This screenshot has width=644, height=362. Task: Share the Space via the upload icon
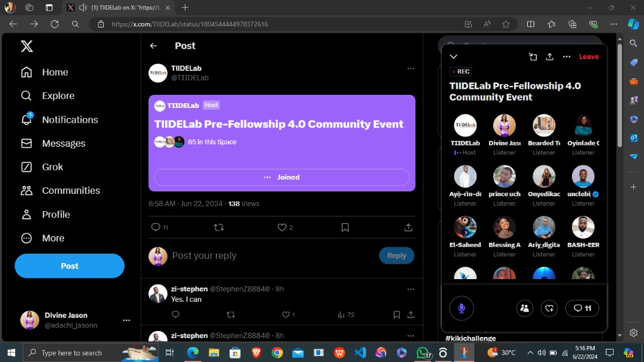click(549, 56)
